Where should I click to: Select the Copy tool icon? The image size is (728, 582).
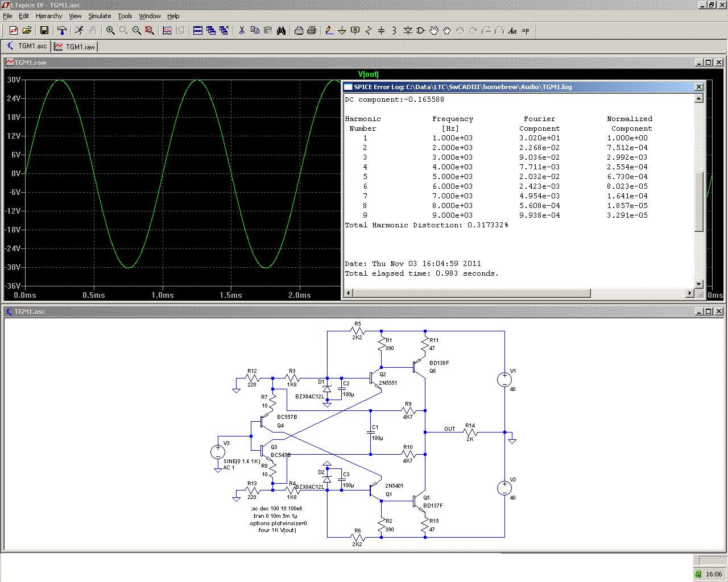coord(255,31)
